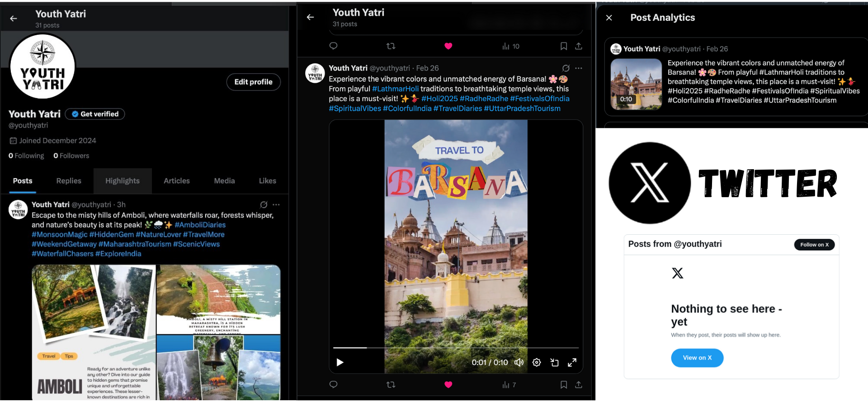Reply to Barsana post below video

click(334, 385)
